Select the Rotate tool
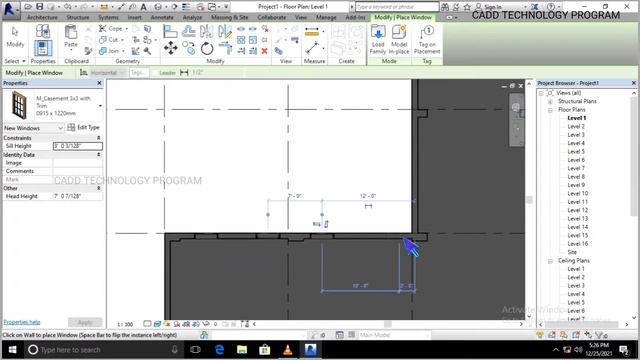 207,48
